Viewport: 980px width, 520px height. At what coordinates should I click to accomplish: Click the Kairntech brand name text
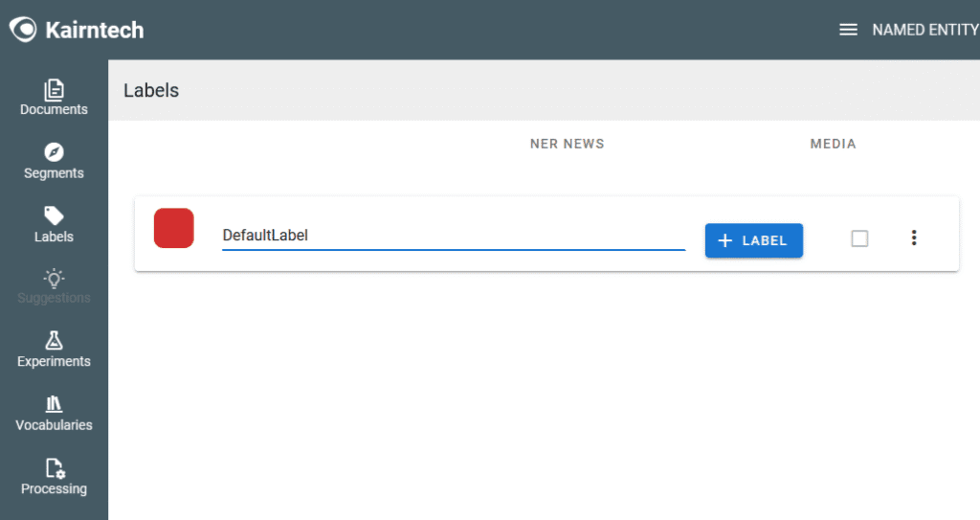(94, 30)
